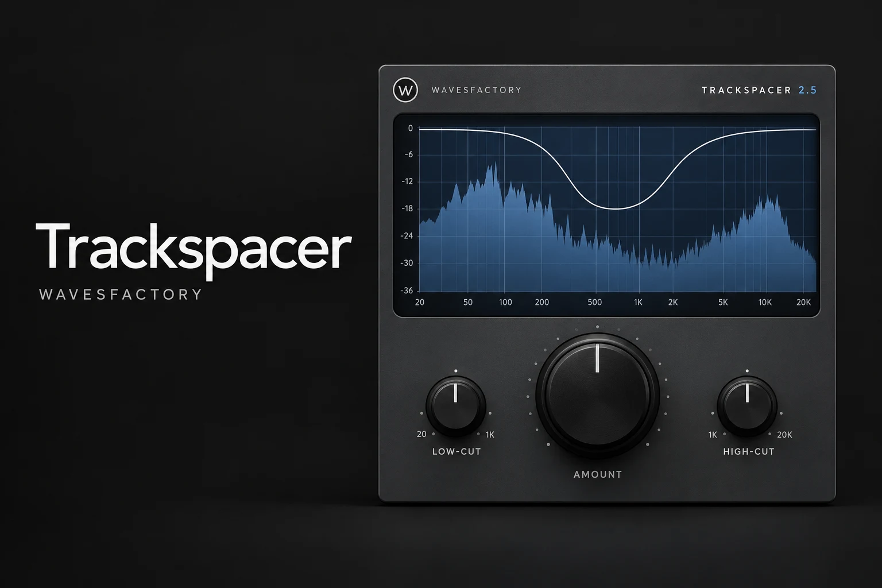The width and height of the screenshot is (882, 588).
Task: Click the Low-Cut knob
Action: pyautogui.click(x=456, y=406)
